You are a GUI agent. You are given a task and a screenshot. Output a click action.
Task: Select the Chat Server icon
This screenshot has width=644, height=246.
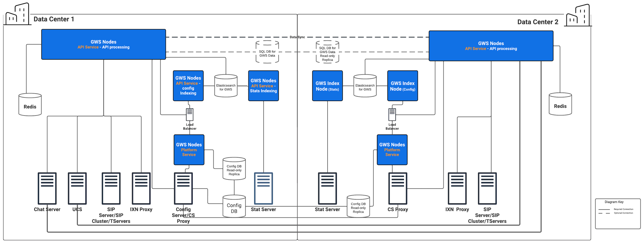coord(47,188)
